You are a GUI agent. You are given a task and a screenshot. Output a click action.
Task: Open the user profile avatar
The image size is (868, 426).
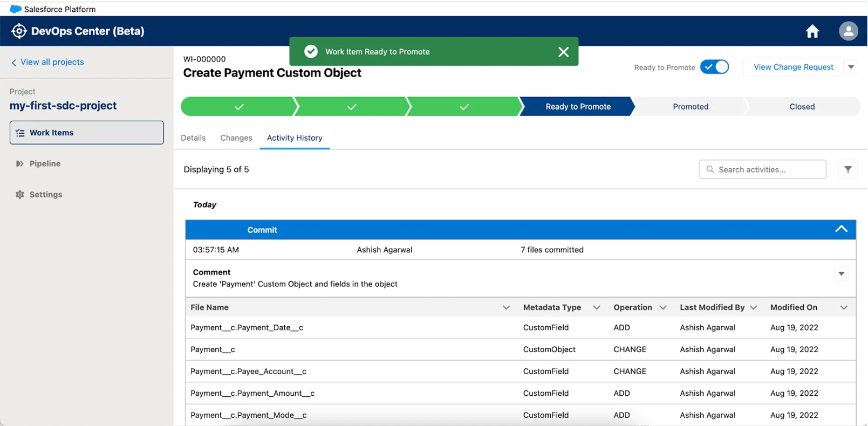(x=848, y=31)
